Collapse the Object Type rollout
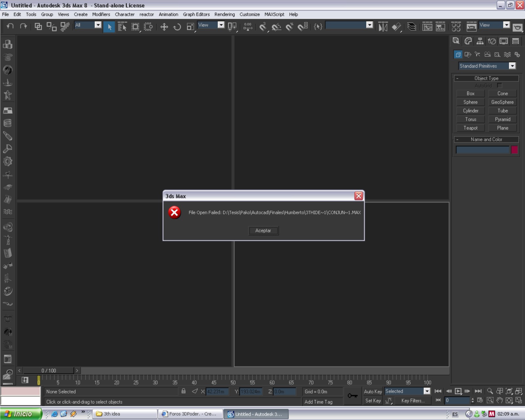The width and height of the screenshot is (525, 420). coord(486,78)
